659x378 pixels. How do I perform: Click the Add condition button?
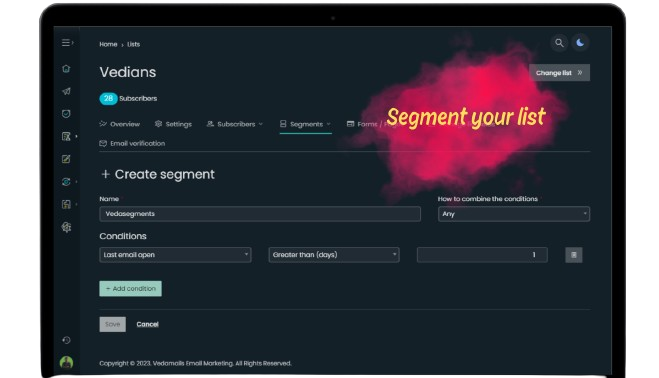pos(130,289)
